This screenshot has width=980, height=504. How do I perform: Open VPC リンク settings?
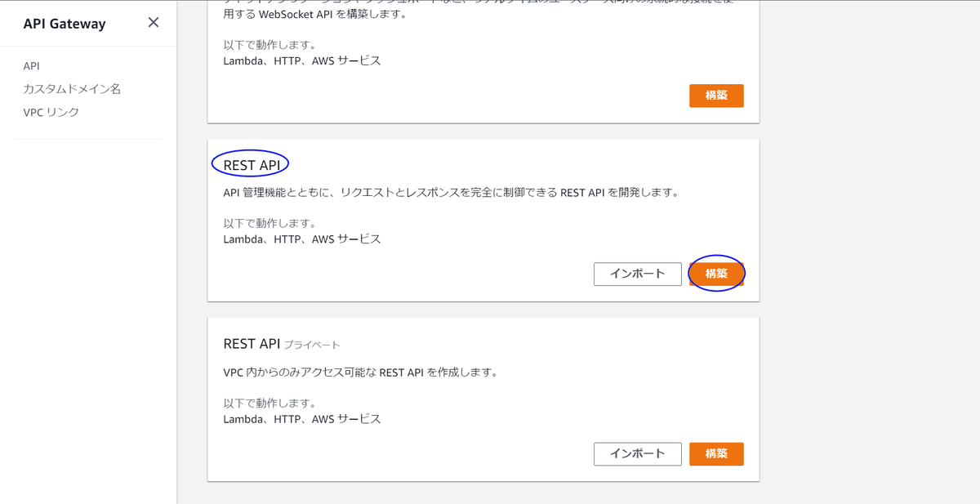pos(51,112)
